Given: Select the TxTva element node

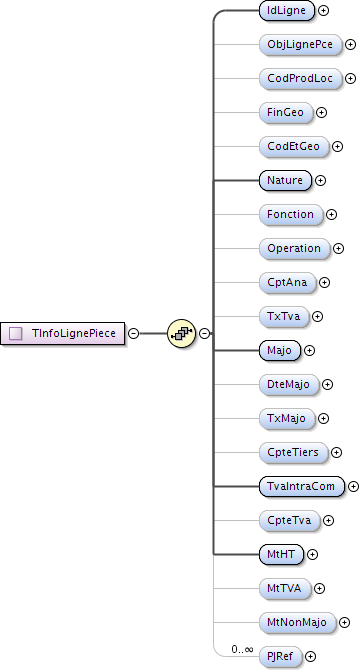Looking at the screenshot, I should [x=284, y=316].
